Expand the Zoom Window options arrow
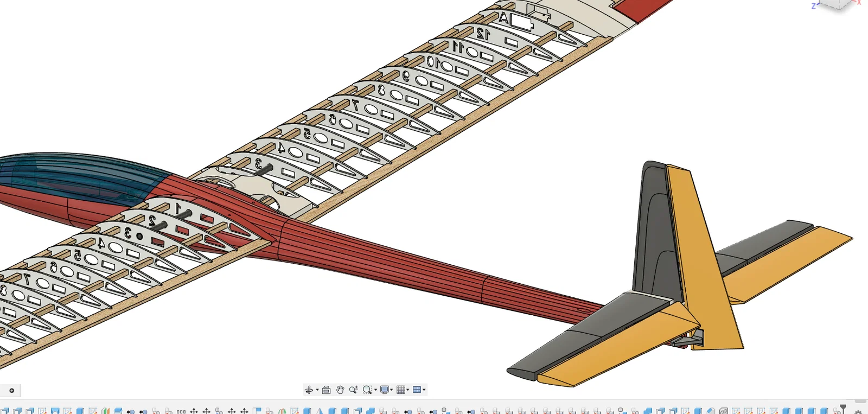Screen dimensions: 868x414 [375, 390]
